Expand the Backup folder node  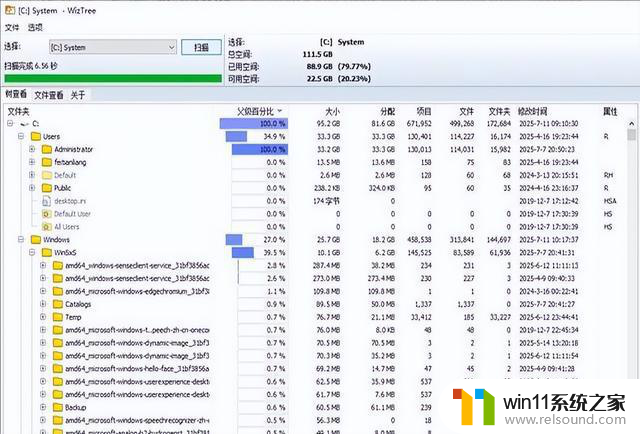(x=43, y=407)
